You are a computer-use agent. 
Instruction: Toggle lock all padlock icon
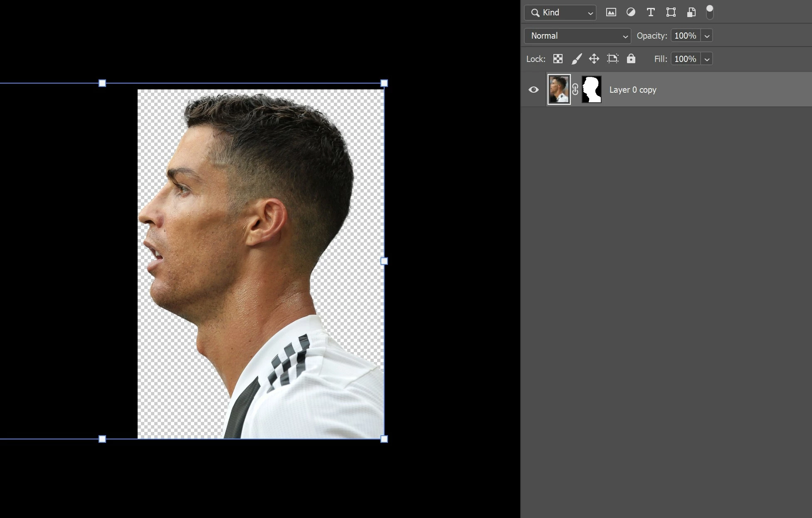click(631, 59)
